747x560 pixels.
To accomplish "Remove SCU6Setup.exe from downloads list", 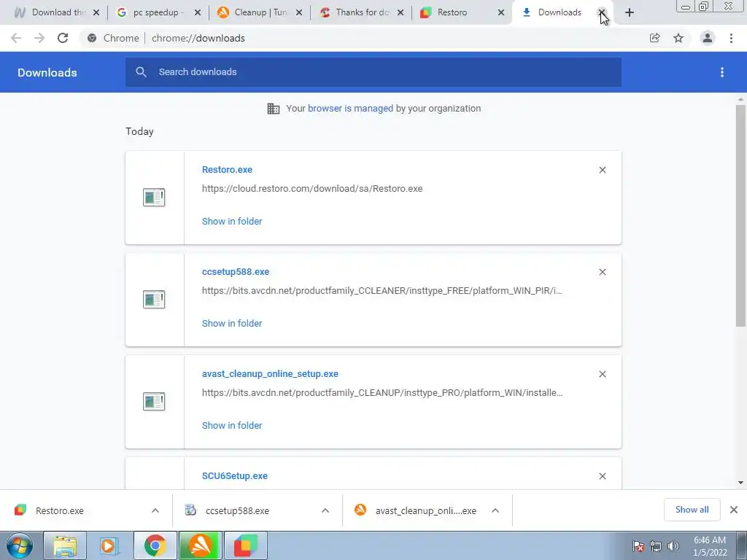I will pos(603,476).
